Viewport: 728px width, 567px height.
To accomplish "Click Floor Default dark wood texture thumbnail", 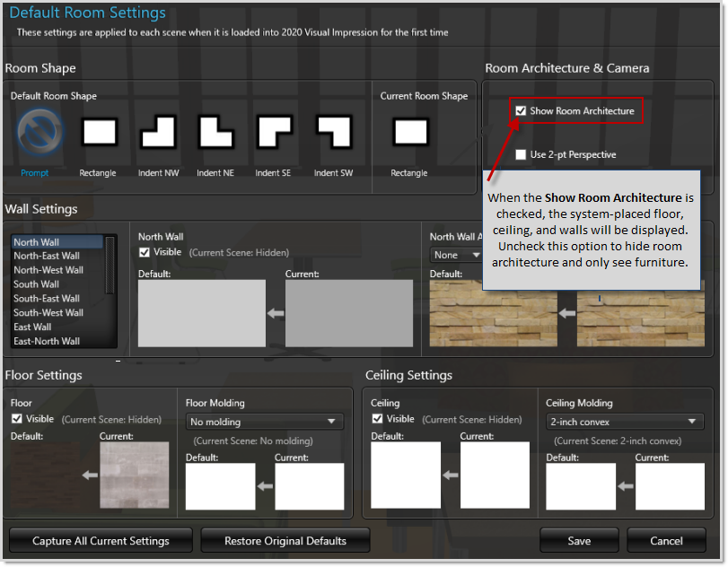I will click(45, 475).
